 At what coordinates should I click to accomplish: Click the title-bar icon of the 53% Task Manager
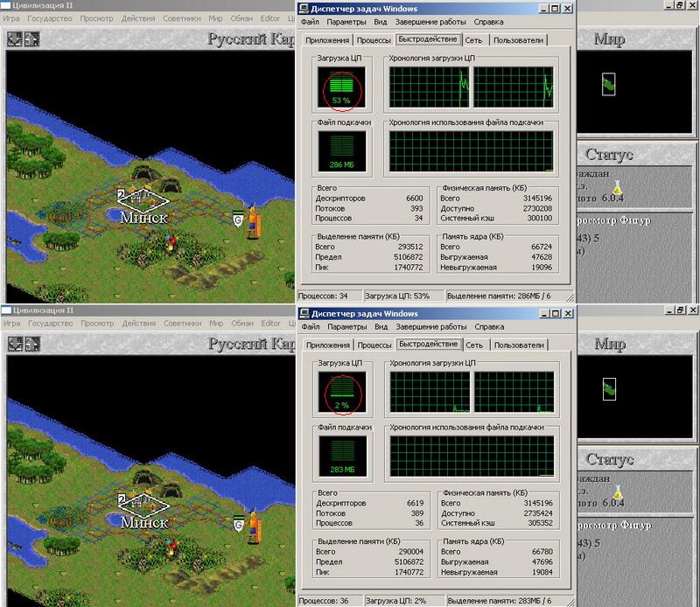pyautogui.click(x=304, y=9)
